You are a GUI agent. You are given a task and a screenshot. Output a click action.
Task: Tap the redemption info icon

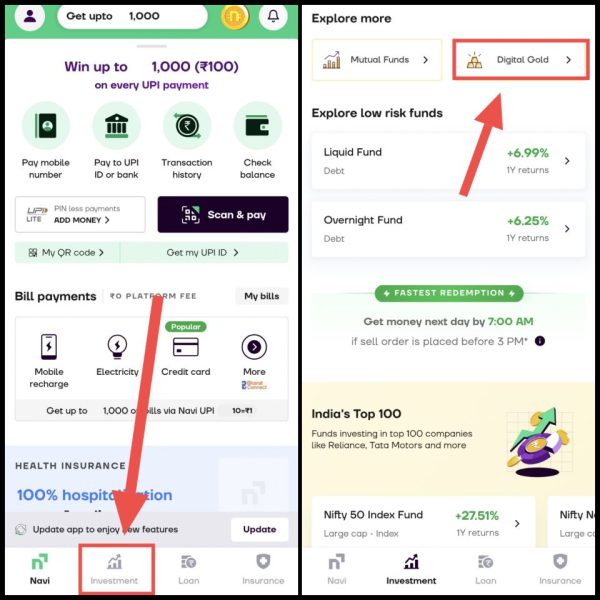click(x=540, y=341)
